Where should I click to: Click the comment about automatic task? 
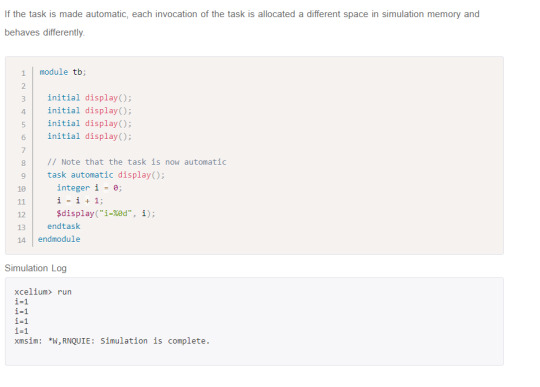pos(137,162)
